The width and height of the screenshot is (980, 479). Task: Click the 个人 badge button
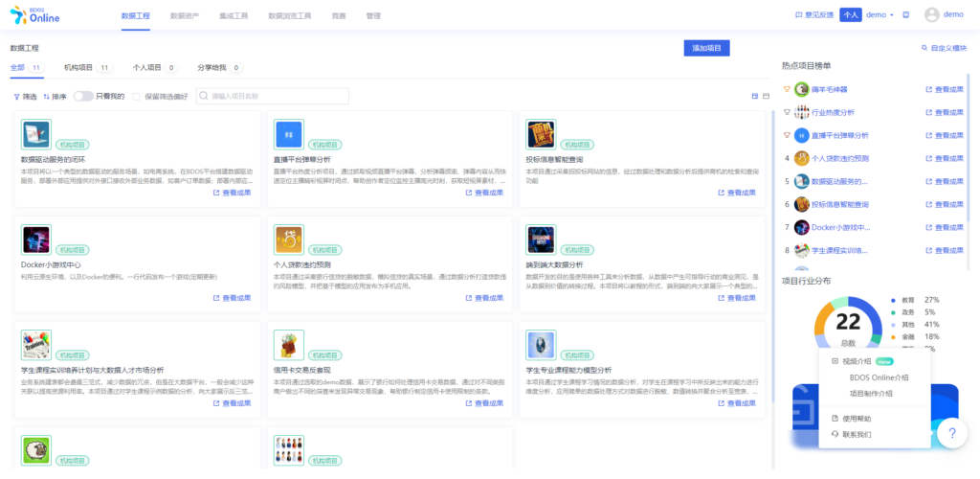point(851,15)
